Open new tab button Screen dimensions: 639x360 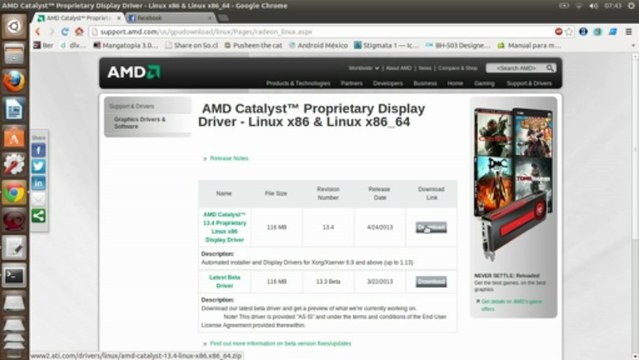pyautogui.click(x=223, y=18)
